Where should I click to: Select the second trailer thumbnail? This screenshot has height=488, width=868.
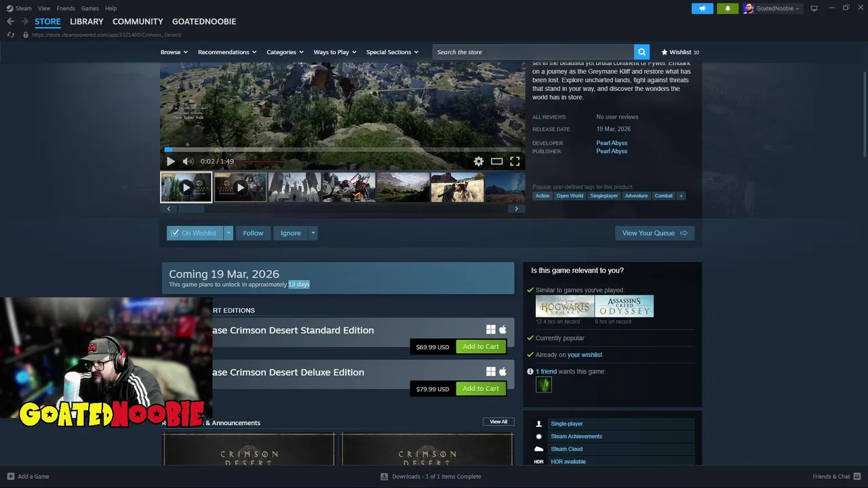click(x=240, y=187)
